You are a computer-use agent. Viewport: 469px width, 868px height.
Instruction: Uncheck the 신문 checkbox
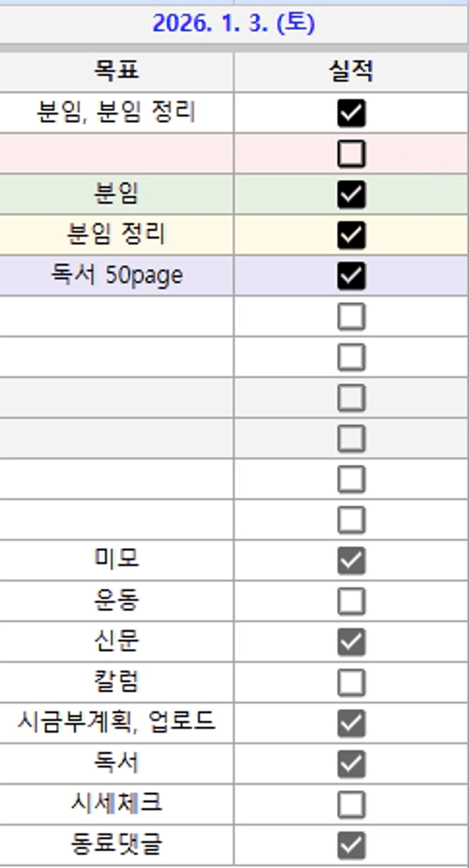click(x=351, y=642)
